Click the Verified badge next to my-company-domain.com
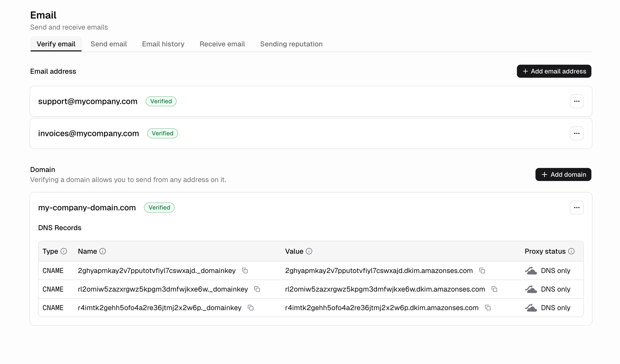Viewport: 620px width, 364px height. (159, 207)
